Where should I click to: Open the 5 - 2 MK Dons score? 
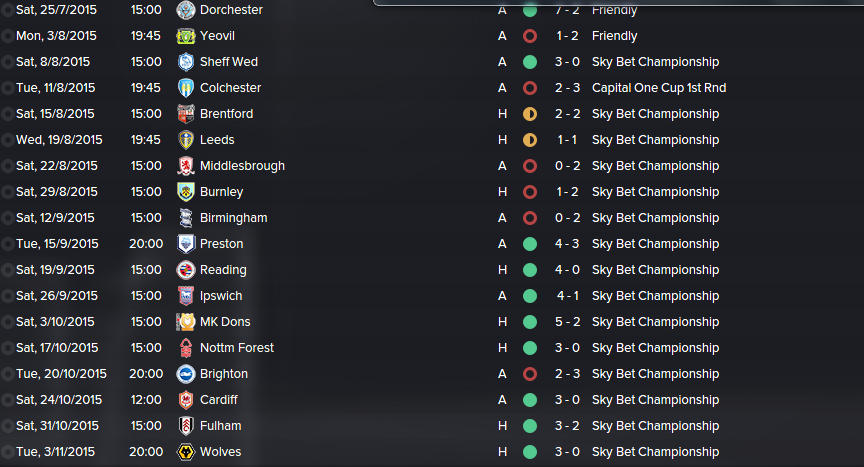pos(567,322)
